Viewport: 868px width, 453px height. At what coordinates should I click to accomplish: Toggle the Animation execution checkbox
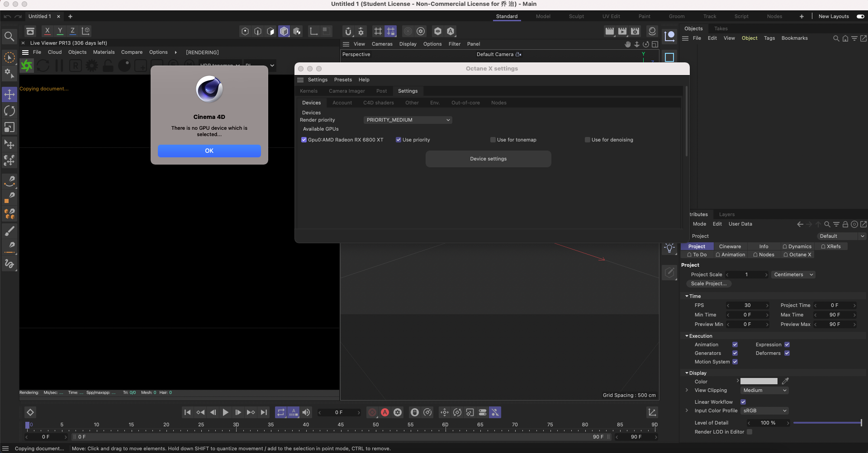click(735, 344)
